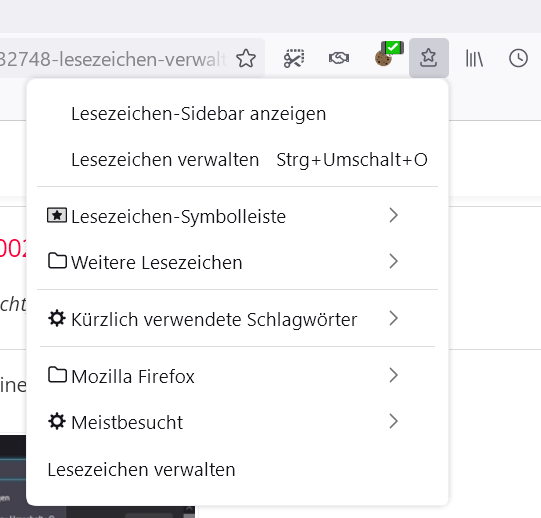
Task: Close the bookmarks menu via its toolbar button
Action: [x=429, y=58]
